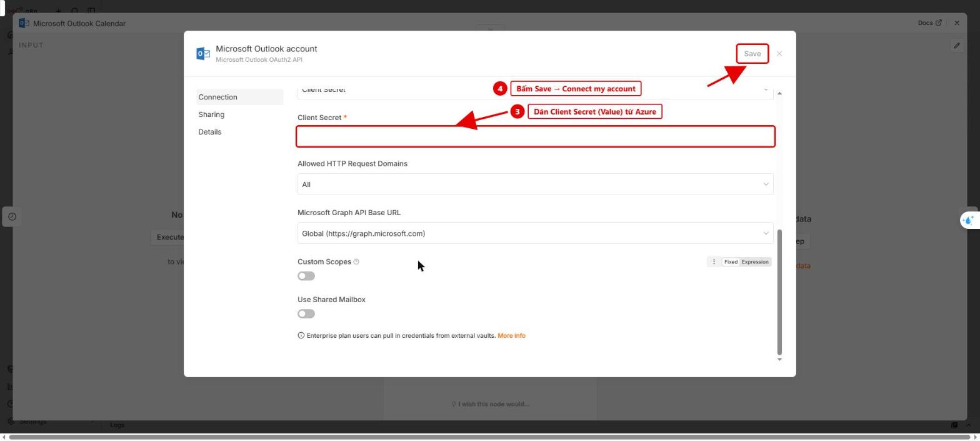
Task: Click the dialog scrollbar down arrow
Action: 779,359
